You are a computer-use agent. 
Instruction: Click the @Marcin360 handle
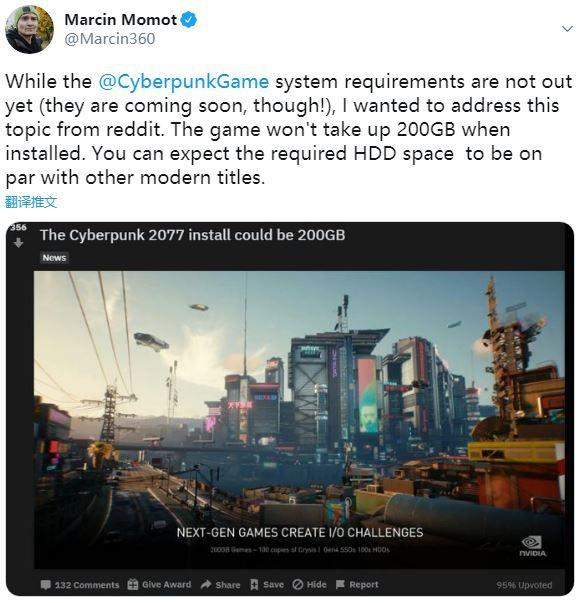(110, 39)
